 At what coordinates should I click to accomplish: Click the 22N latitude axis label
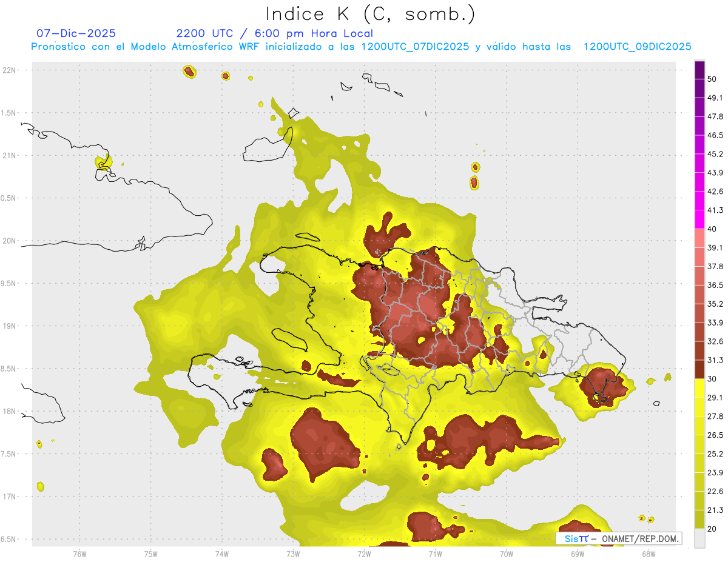[x=9, y=70]
